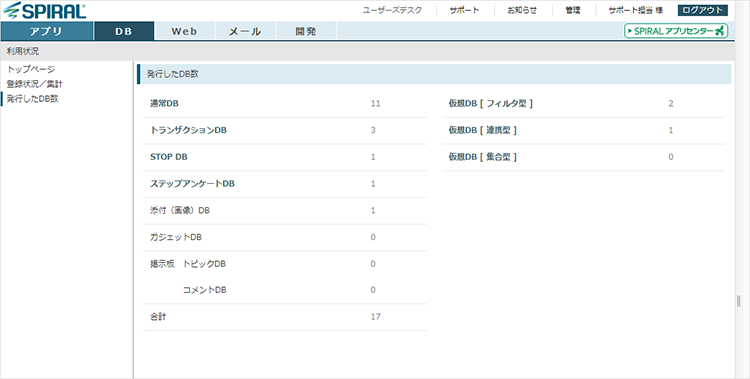
Task: Select the ステップアンケートDB label
Action: tap(192, 184)
